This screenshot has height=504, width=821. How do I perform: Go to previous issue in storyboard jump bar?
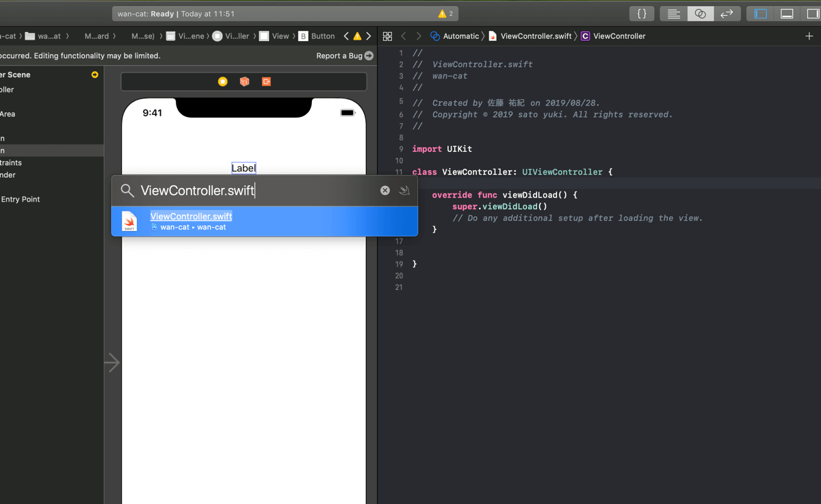(346, 36)
